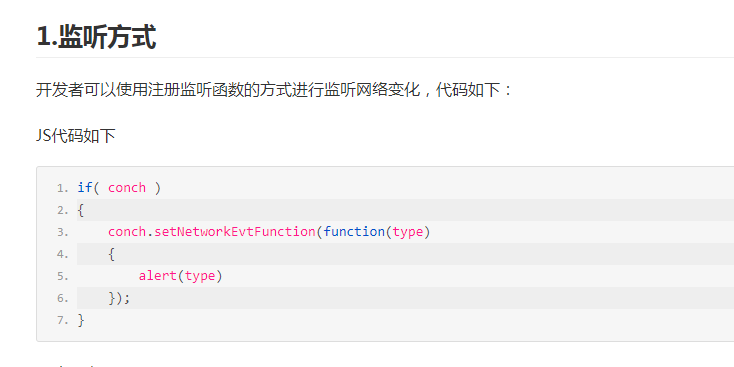Click the text JS代码如下
Viewport: 734px width, 367px height.
(x=76, y=136)
